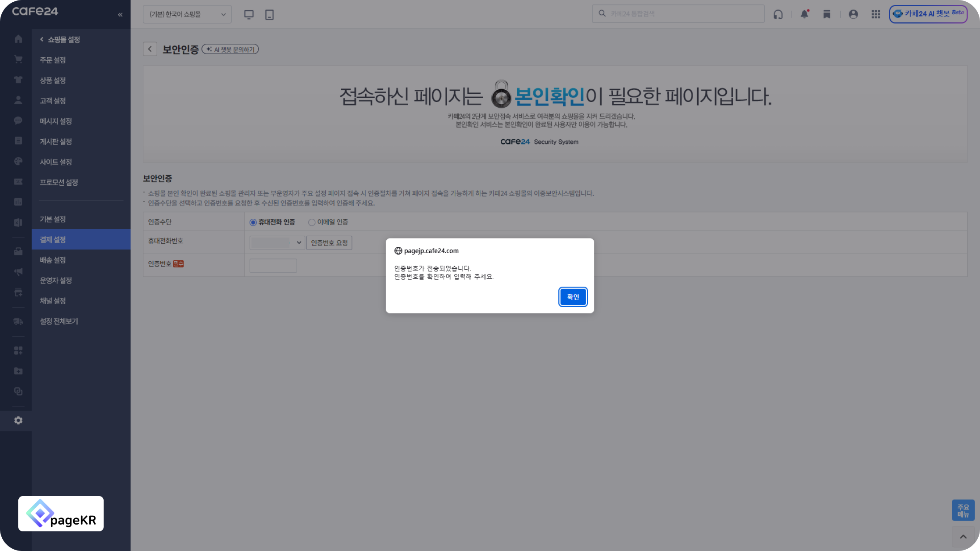Click the home icon in left sidebar
980x551 pixels.
18,39
